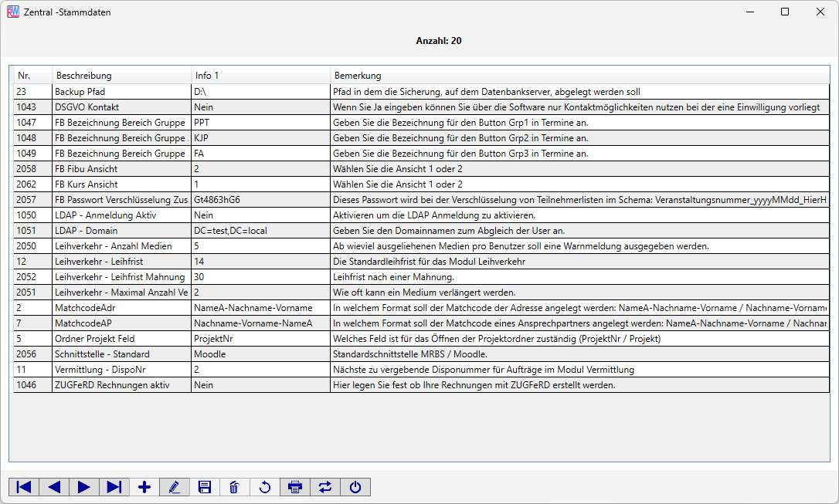This screenshot has width=839, height=504.
Task: Select the "MatchcodeAdr" cell
Action: (x=121, y=309)
